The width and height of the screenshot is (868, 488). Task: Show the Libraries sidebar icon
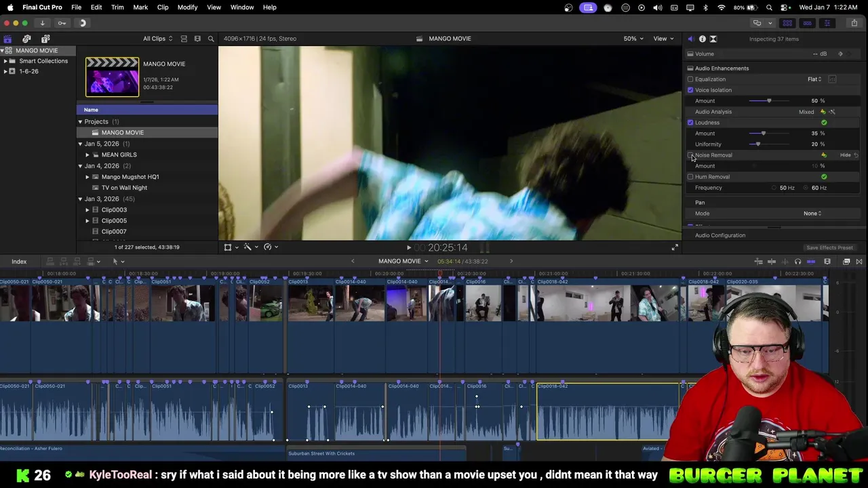point(7,39)
